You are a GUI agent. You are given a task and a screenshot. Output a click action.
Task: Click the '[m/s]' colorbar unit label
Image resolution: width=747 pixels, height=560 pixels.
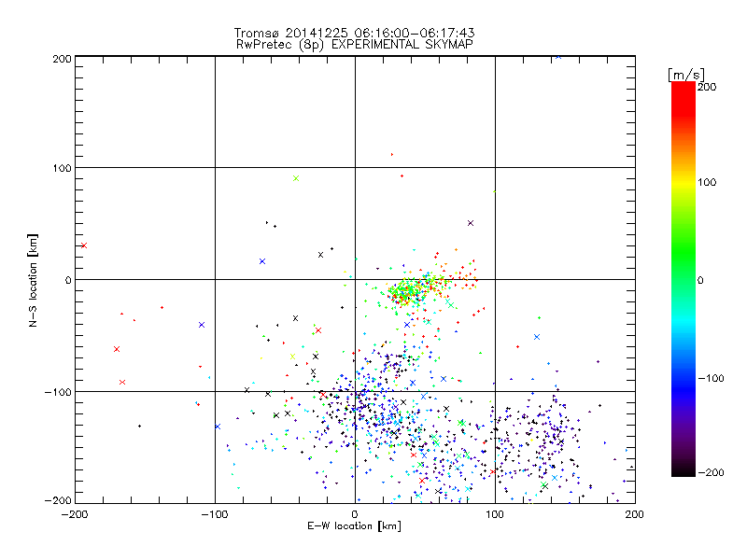pos(686,75)
